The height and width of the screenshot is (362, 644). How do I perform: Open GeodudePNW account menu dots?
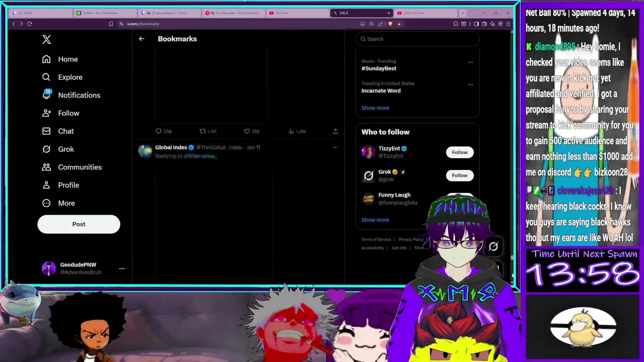coord(122,268)
